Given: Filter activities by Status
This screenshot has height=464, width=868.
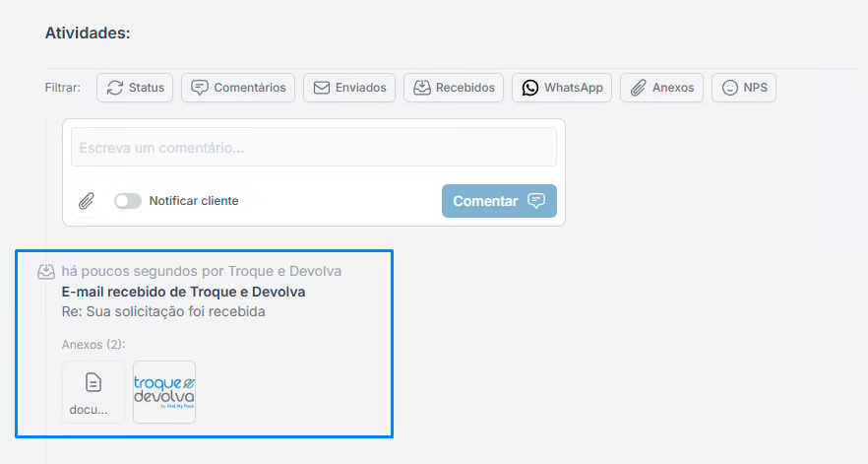Looking at the screenshot, I should (135, 88).
